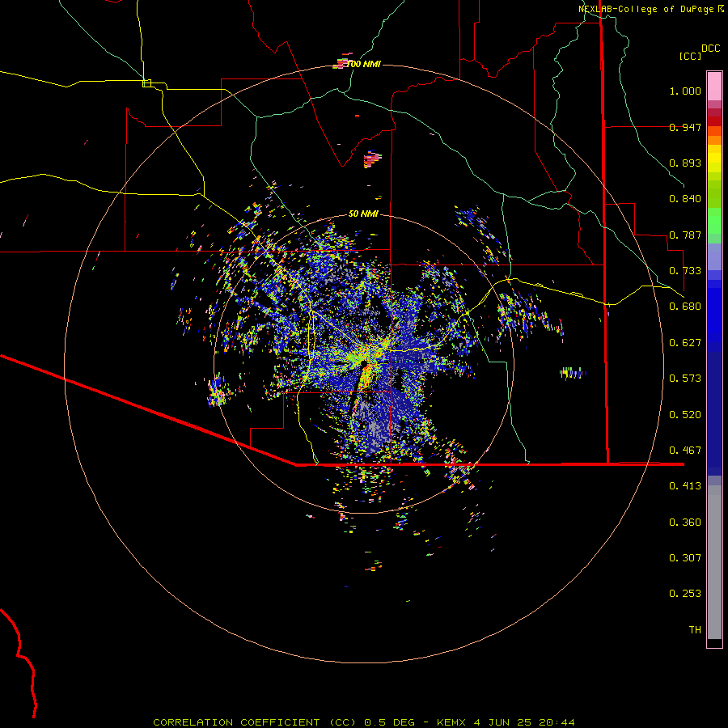Click the 0.467 color scale value
This screenshot has height=728, width=728.
click(x=685, y=451)
